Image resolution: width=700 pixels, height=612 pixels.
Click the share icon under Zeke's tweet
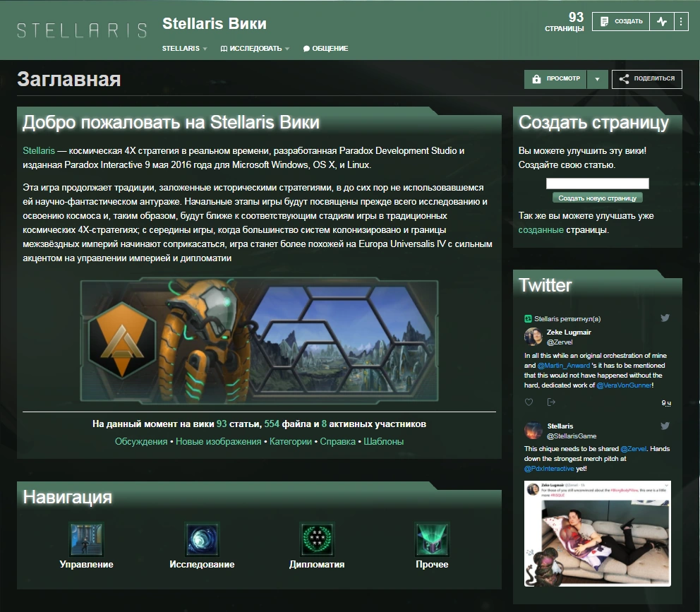(x=551, y=402)
